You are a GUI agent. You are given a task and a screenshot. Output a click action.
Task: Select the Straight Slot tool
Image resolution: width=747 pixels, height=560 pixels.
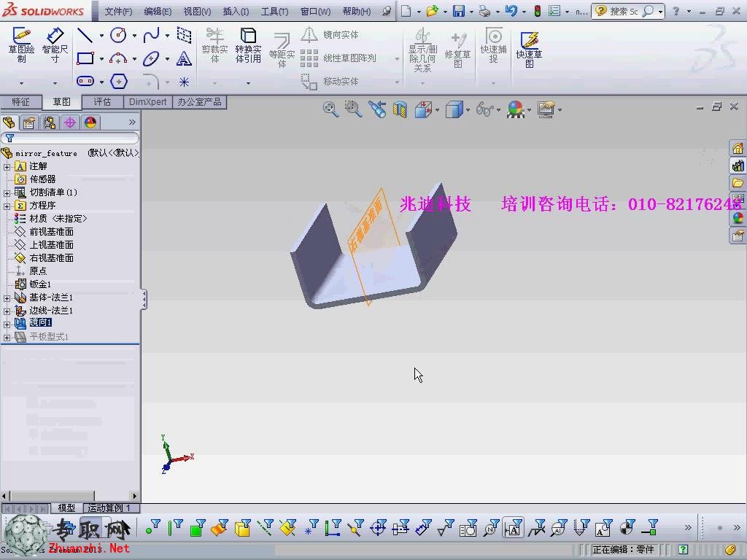(85, 82)
